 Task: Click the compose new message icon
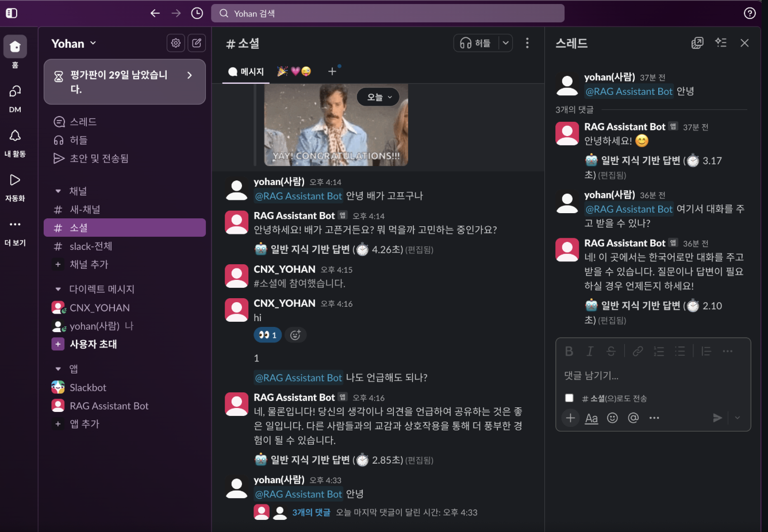pos(197,43)
